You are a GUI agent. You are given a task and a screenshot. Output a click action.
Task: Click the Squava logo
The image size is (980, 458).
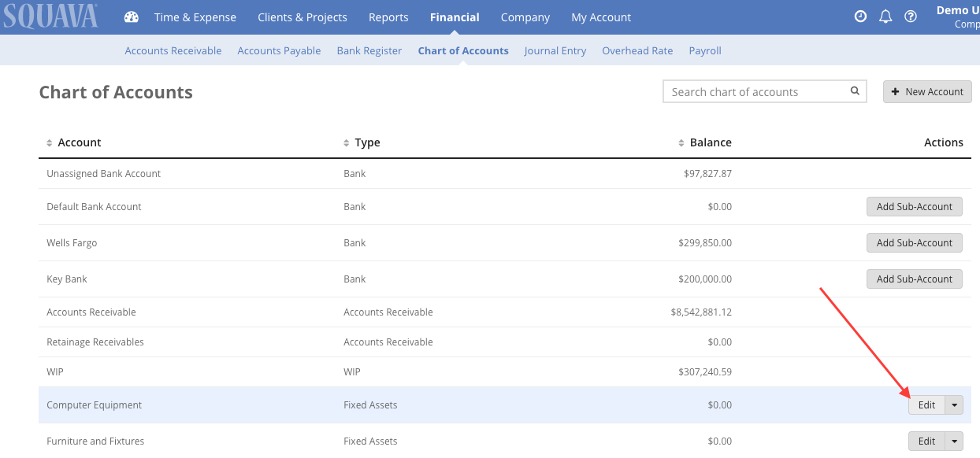[50, 16]
